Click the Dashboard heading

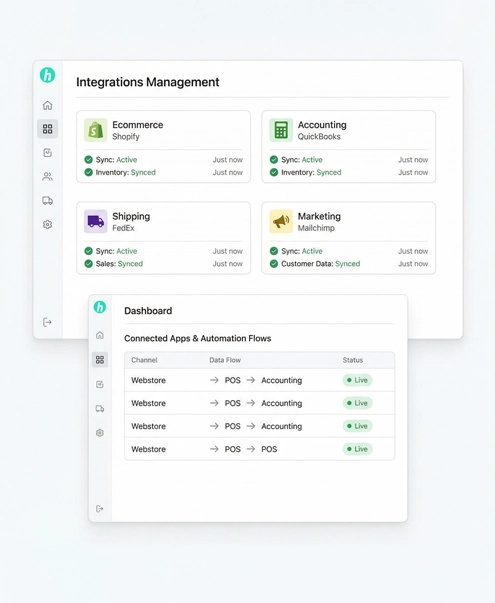pyautogui.click(x=148, y=311)
